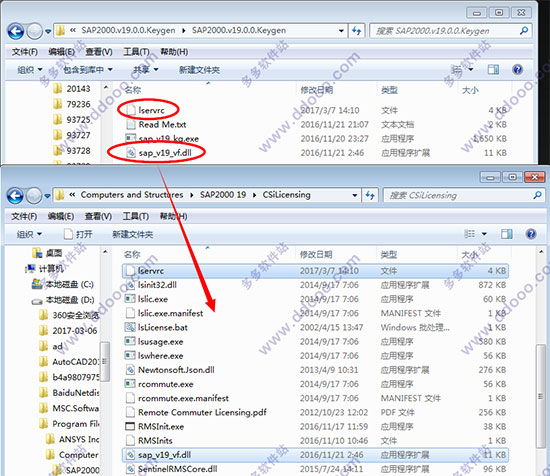Select 计算机 in navigation tree
550x476 pixels.
tap(45, 269)
